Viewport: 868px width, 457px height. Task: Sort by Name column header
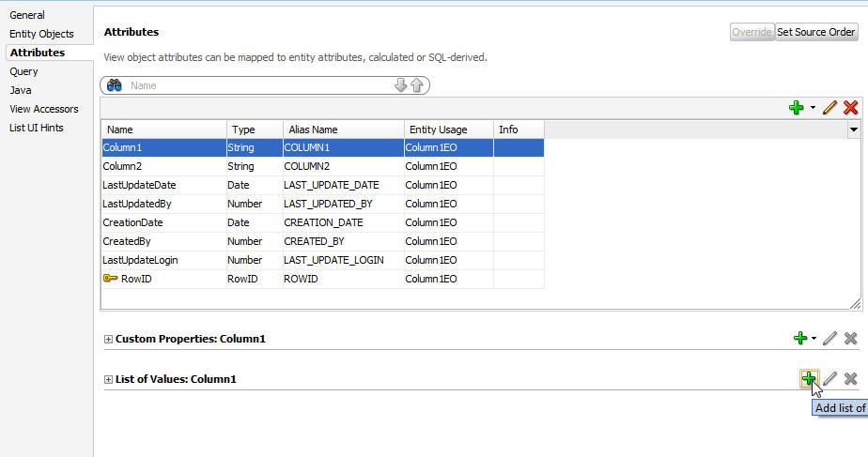pos(163,129)
